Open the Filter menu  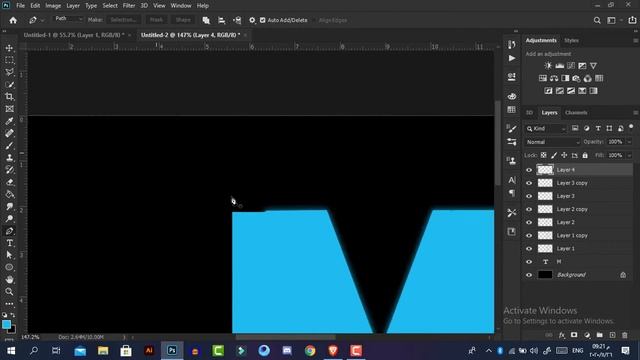[129, 6]
